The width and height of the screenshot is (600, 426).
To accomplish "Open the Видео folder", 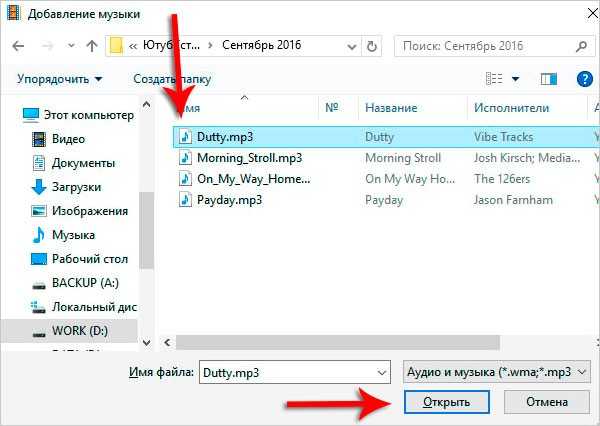I will (58, 139).
